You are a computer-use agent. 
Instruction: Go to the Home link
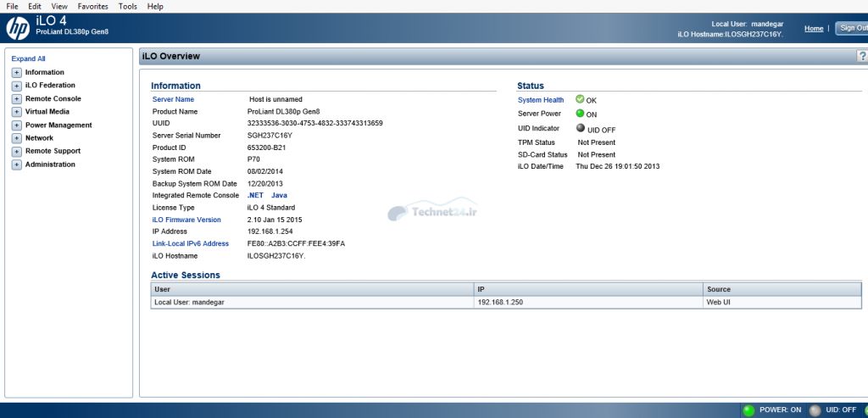[x=813, y=28]
